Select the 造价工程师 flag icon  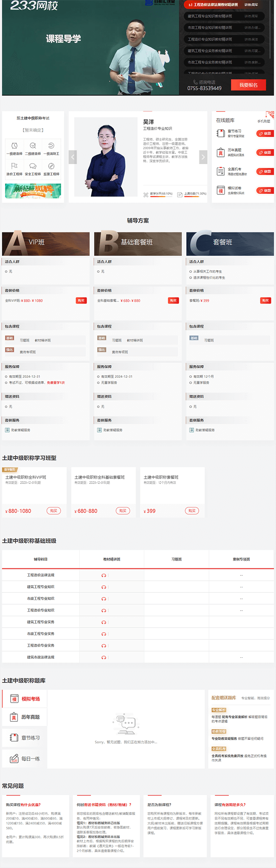pos(14,166)
